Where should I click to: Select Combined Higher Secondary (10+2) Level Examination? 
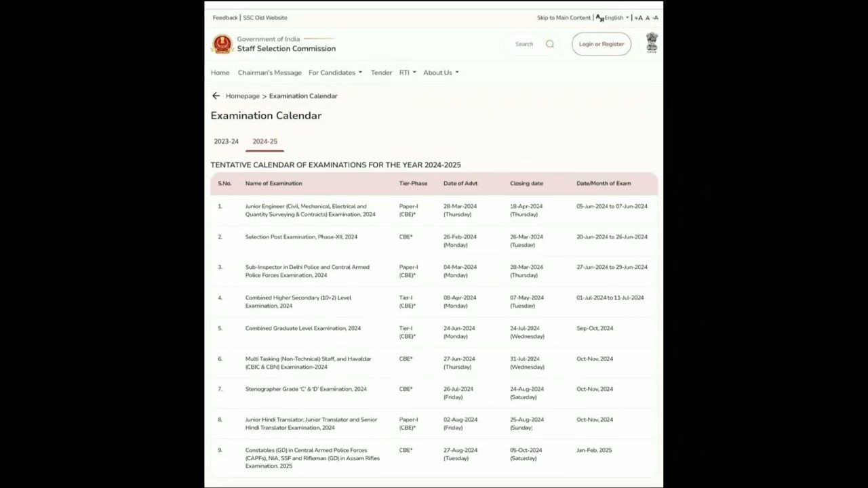pos(298,302)
